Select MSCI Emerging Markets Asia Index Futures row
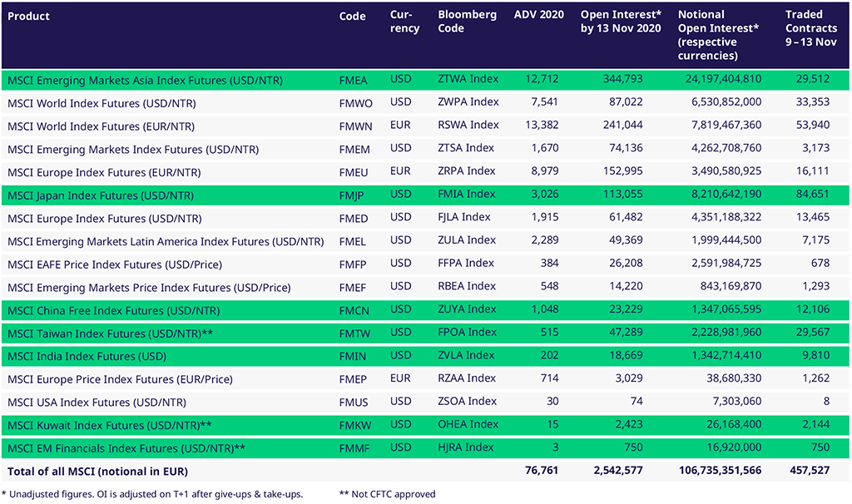Screen dimensions: 852x504 tap(145, 81)
